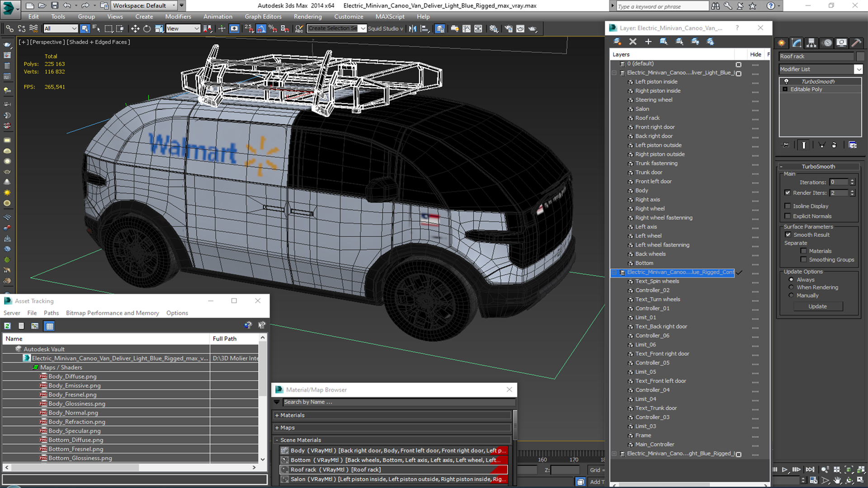Refresh the Asset Tracking list
This screenshot has height=488, width=868.
tap(8, 326)
